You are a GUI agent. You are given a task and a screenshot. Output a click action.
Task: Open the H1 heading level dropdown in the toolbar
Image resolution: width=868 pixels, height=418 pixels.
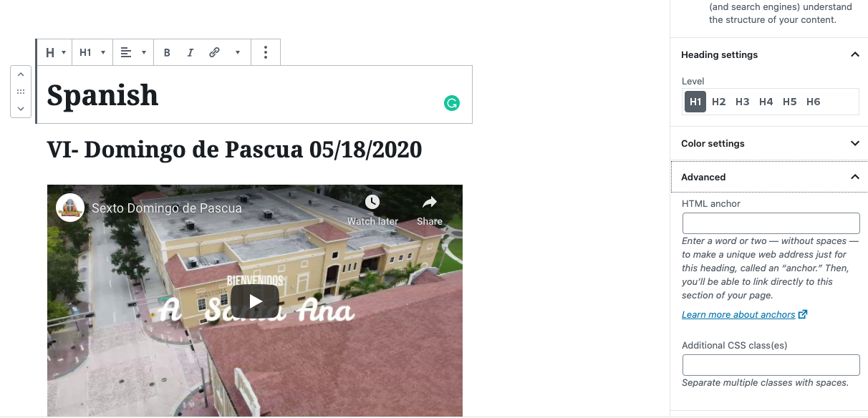(92, 52)
